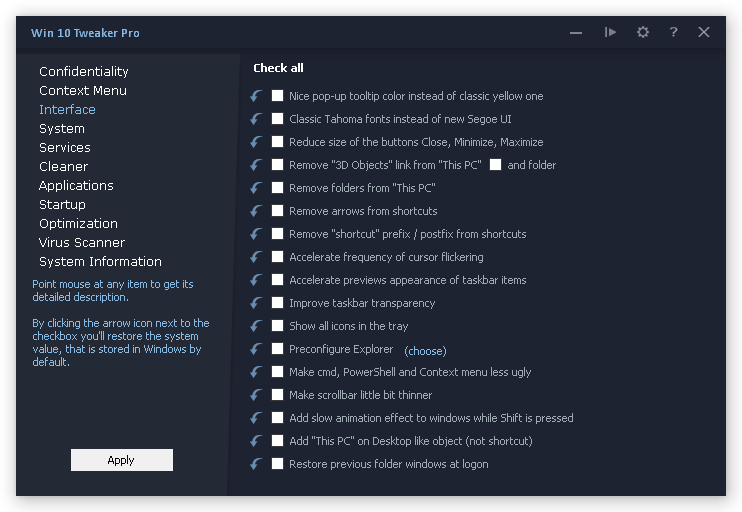Image resolution: width=742 pixels, height=512 pixels.
Task: Restore default for Classic Tahoma fonts
Action: (x=256, y=119)
